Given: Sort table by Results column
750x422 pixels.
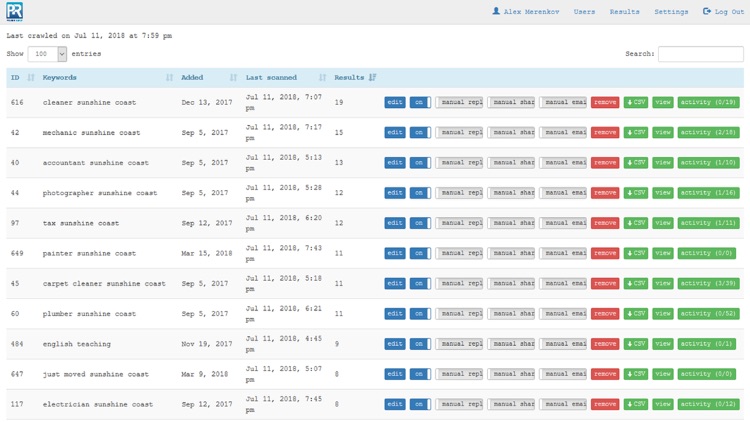Looking at the screenshot, I should (355, 78).
